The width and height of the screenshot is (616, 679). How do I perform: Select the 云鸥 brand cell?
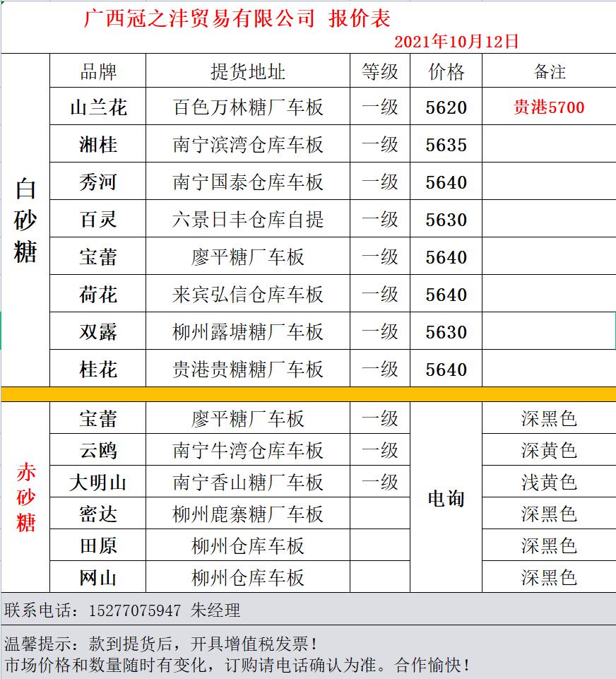pos(97,450)
